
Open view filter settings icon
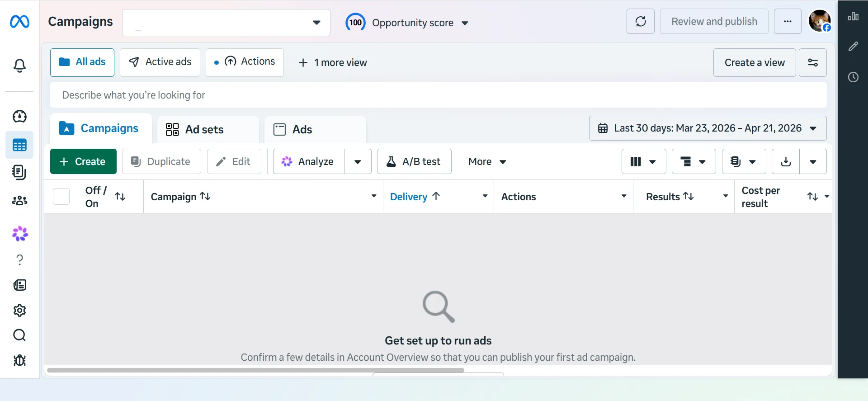(x=813, y=62)
